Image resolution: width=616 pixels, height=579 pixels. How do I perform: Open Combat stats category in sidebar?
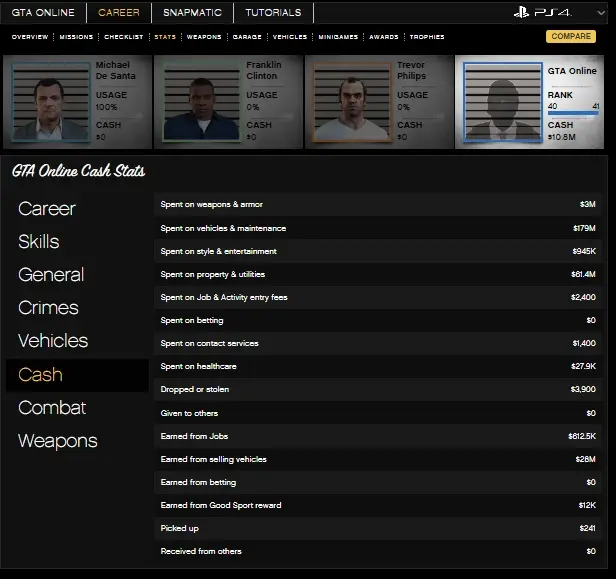click(52, 408)
